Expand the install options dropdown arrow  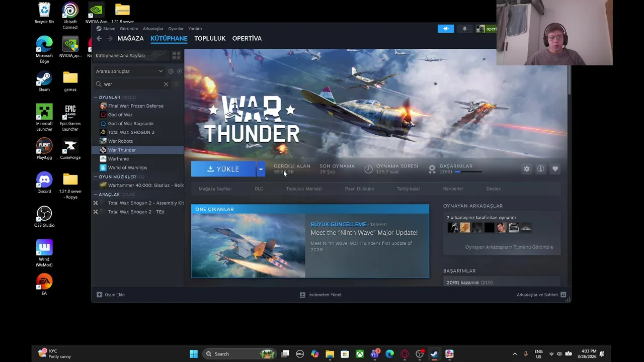pyautogui.click(x=261, y=169)
